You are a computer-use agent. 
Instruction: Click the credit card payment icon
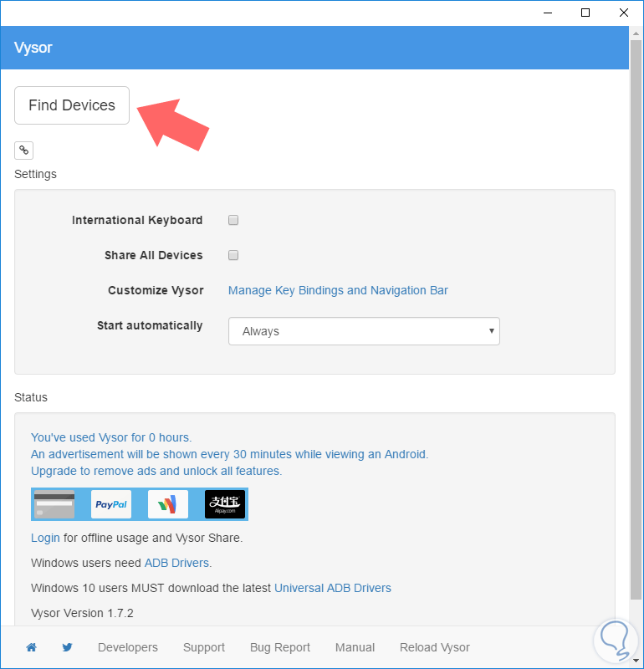coord(54,504)
